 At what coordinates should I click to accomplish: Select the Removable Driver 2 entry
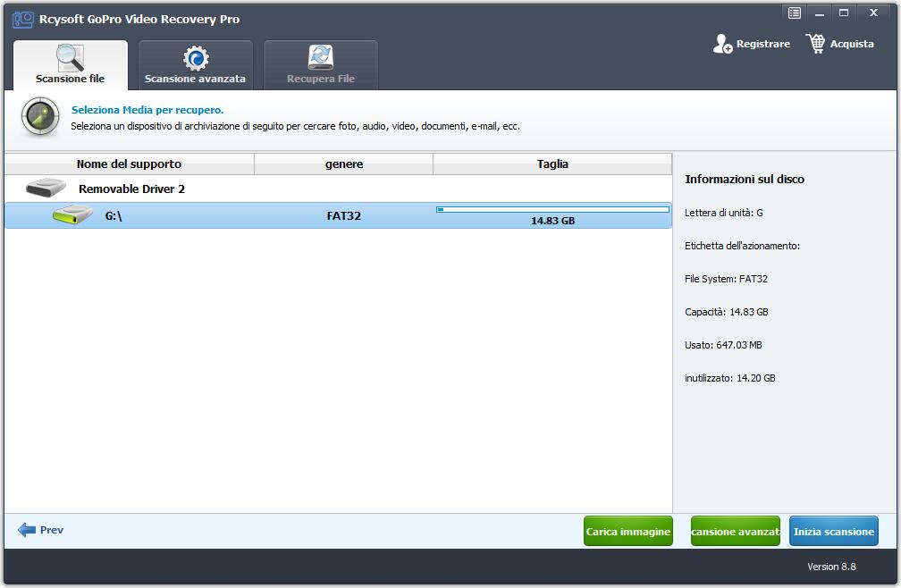coord(131,189)
